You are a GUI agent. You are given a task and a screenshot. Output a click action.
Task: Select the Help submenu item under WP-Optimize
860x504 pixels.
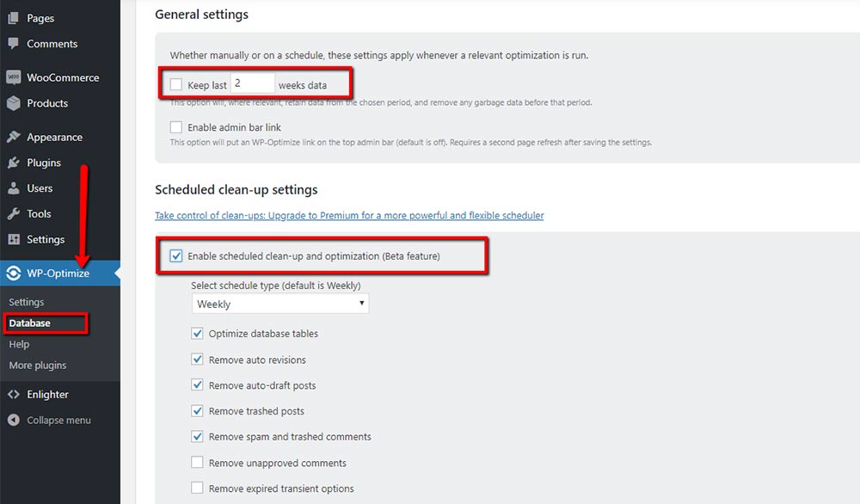(19, 344)
